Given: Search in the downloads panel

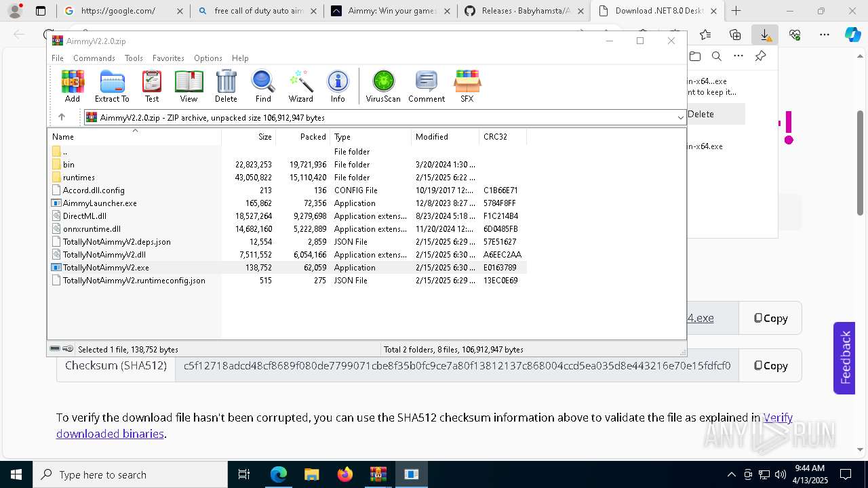Looking at the screenshot, I should click(717, 56).
